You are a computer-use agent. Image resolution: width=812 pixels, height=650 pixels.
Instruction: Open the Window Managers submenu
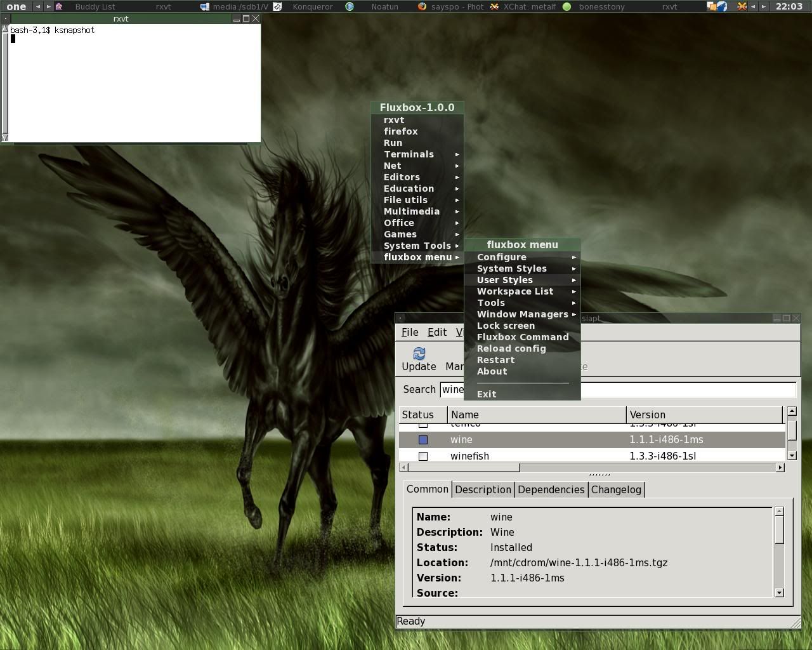coord(522,314)
